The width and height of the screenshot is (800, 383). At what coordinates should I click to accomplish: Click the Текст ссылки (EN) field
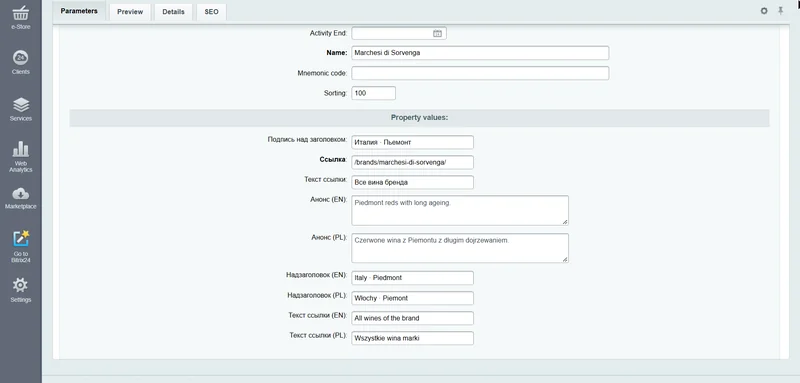pyautogui.click(x=412, y=318)
